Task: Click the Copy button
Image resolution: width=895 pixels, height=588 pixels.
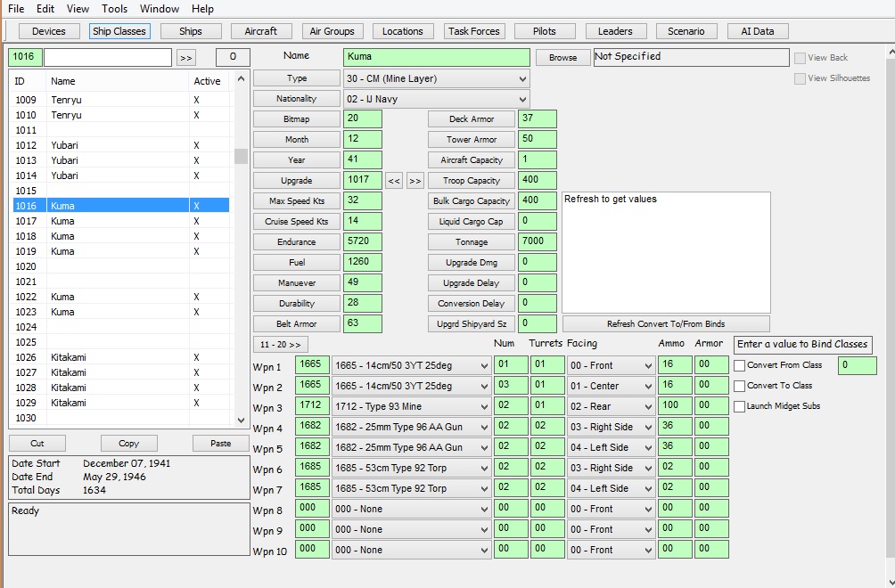Action: pyautogui.click(x=128, y=443)
